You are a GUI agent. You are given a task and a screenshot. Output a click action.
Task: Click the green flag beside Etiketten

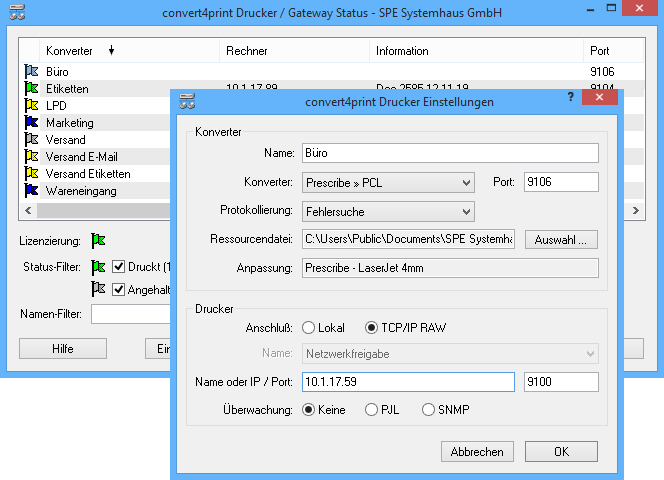point(30,89)
